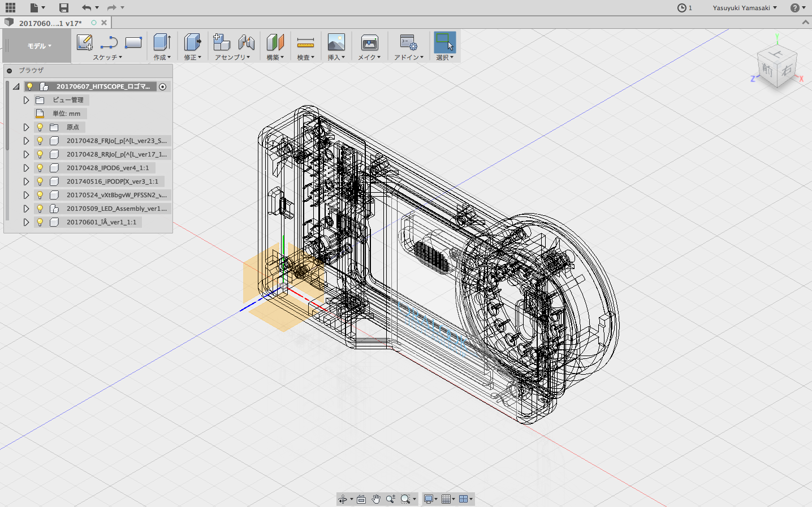Open the Create (作成) extrude tool
Screen dimensions: 812x507
162,42
